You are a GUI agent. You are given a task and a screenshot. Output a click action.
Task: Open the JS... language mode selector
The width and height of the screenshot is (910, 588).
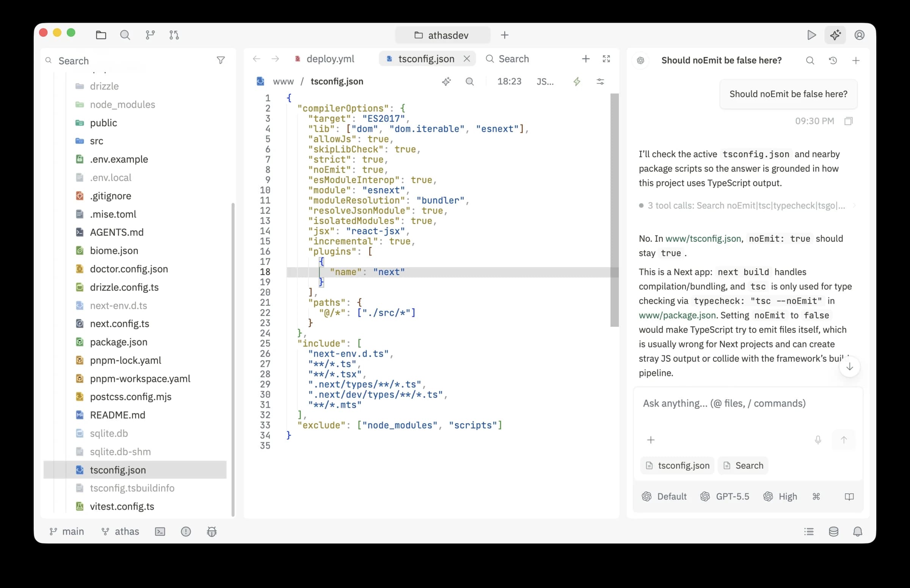[x=545, y=81]
